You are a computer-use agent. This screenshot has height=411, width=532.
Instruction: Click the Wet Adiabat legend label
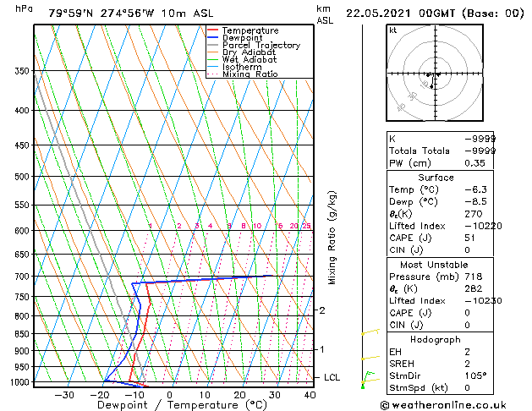click(250, 59)
